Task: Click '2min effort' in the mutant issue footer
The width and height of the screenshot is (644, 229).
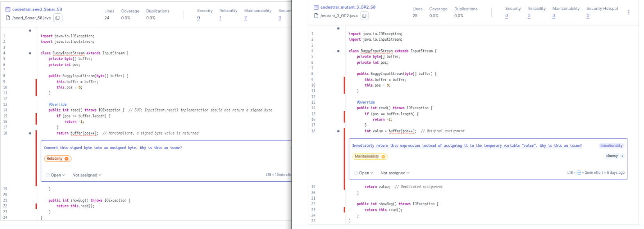Action: (594, 173)
